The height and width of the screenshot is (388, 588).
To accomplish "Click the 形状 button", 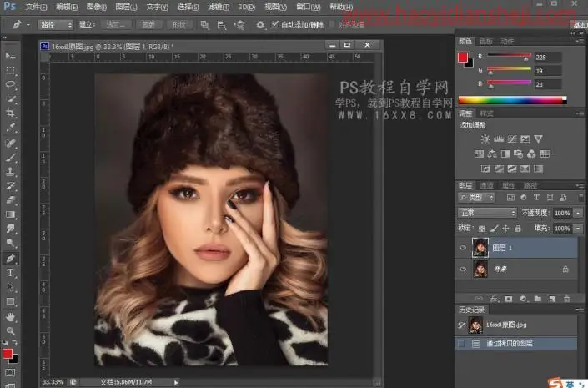I will click(x=179, y=25).
